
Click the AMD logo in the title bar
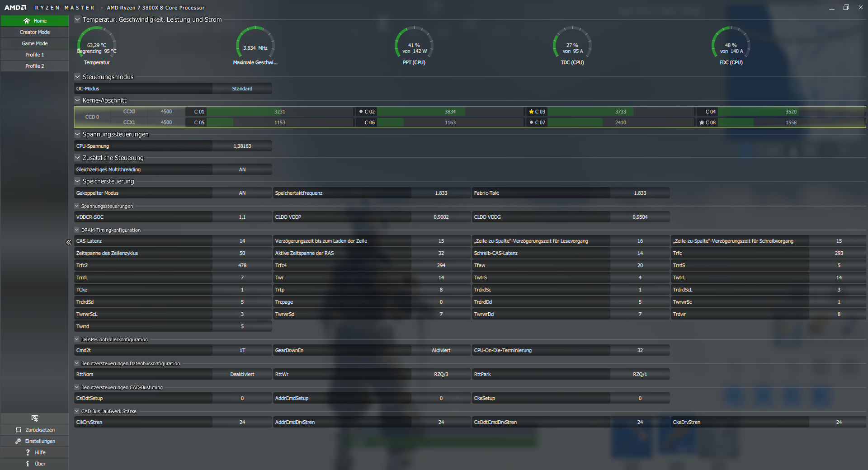click(15, 8)
